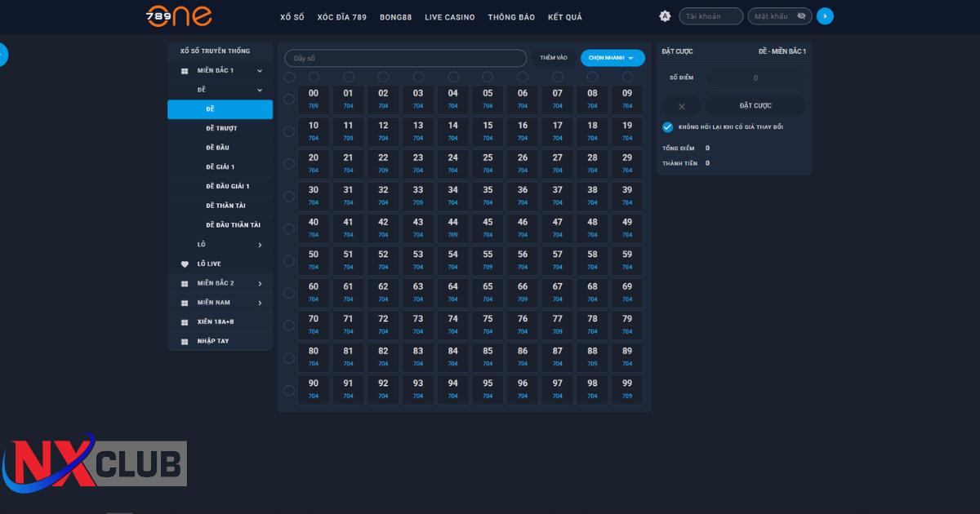980x514 pixels.
Task: Select the column radio button above number 05
Action: pos(488,77)
